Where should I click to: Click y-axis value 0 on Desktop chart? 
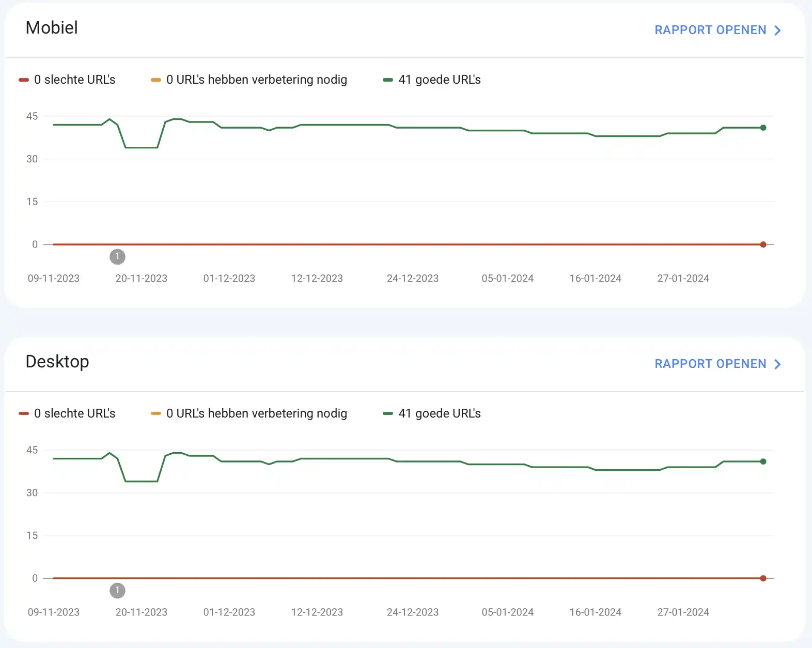pos(35,578)
